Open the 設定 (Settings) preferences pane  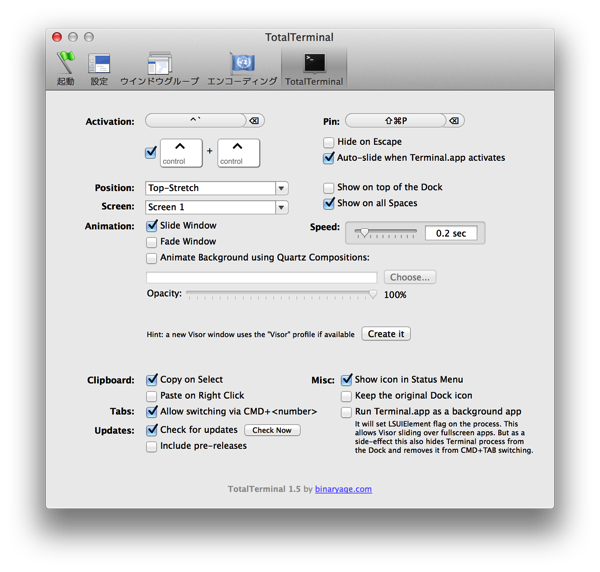click(x=99, y=69)
